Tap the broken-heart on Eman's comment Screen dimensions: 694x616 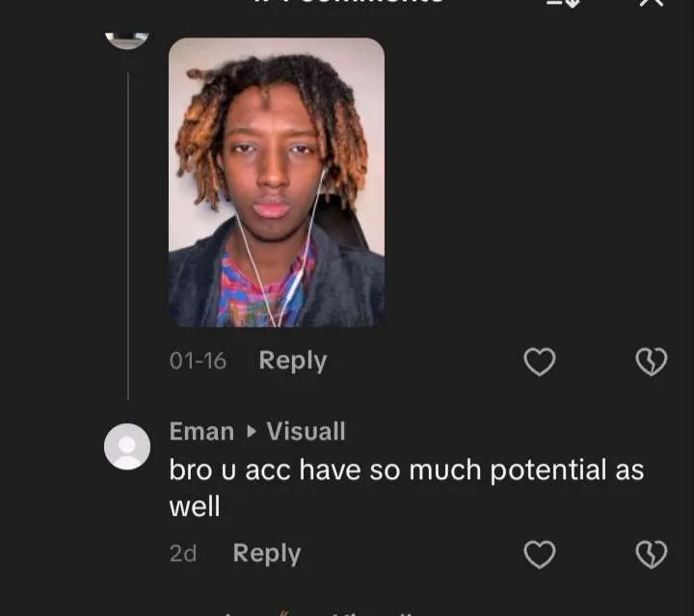652,554
